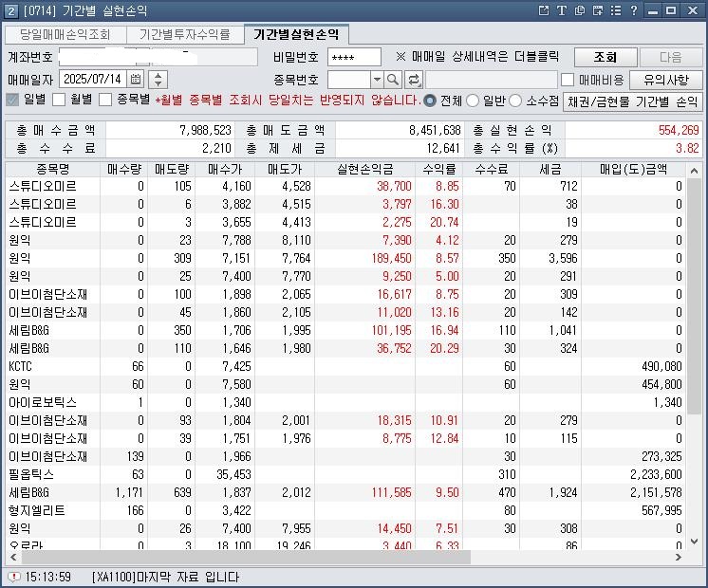Select the 전체 radio button
This screenshot has height=588, width=708.
tap(430, 101)
